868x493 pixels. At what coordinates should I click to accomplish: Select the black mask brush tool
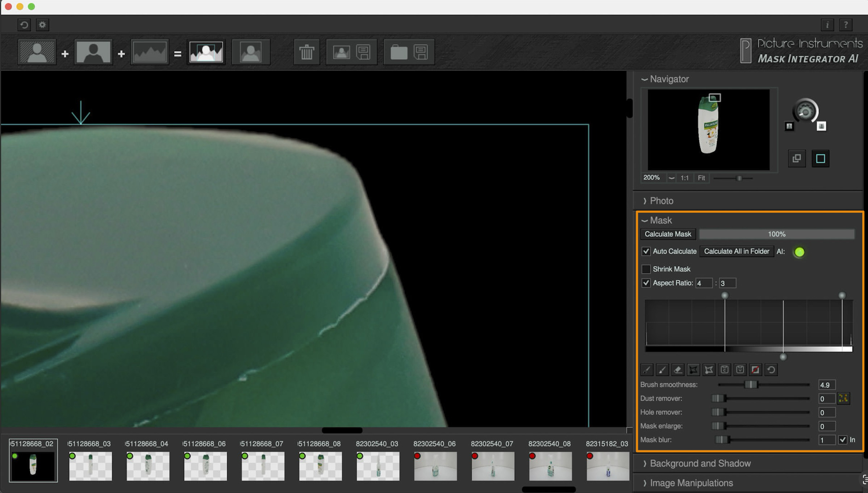coord(647,370)
